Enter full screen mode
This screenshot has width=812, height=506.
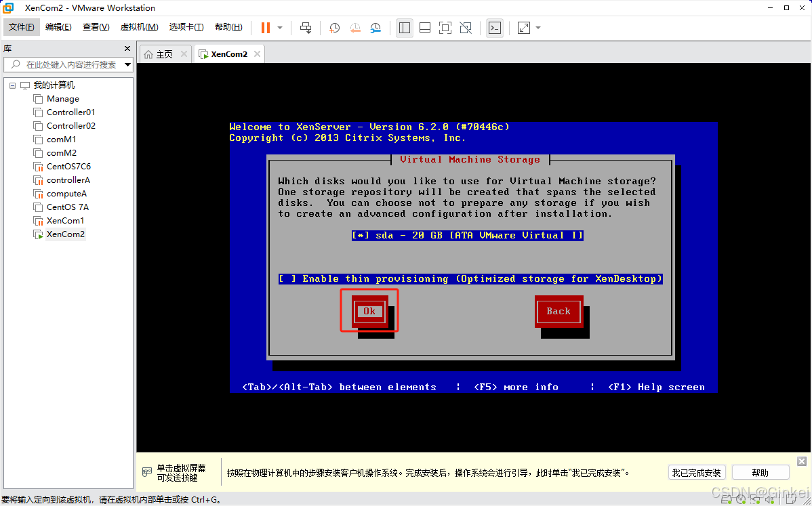[x=445, y=28]
